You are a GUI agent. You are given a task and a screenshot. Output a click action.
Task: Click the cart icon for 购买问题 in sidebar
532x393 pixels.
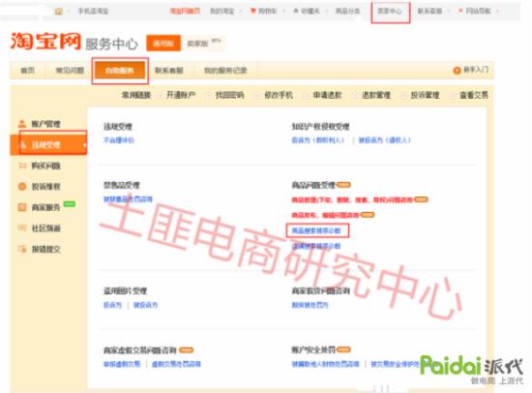pyautogui.click(x=22, y=166)
